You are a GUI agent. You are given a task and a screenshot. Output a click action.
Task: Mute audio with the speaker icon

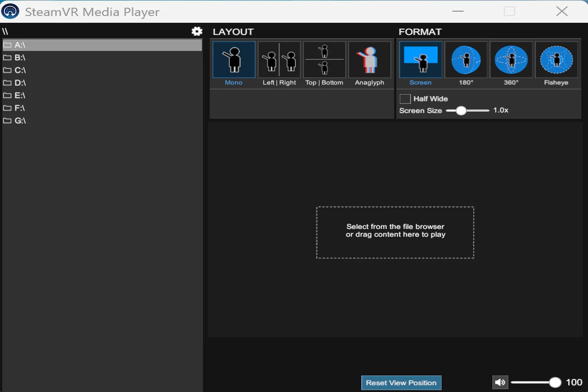[x=500, y=382]
